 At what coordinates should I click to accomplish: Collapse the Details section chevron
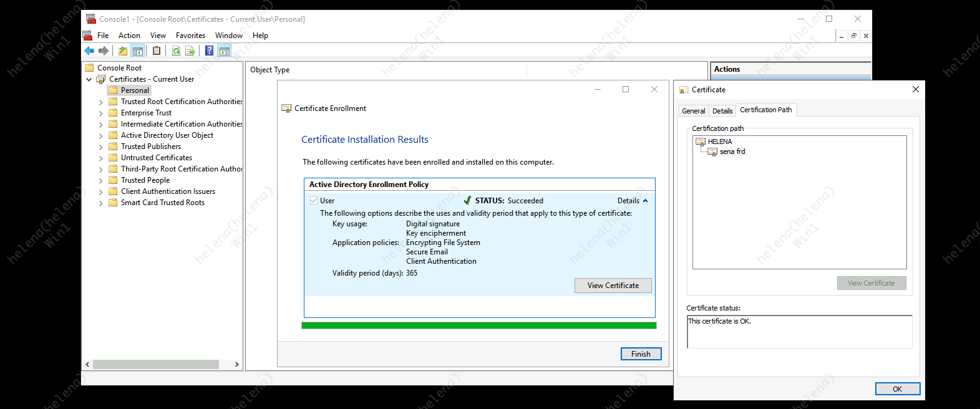pos(645,201)
